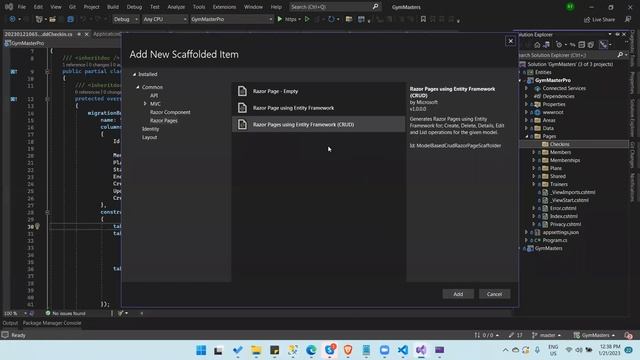Open the View menu
Screen dimensions: 640x360
click(x=56, y=7)
